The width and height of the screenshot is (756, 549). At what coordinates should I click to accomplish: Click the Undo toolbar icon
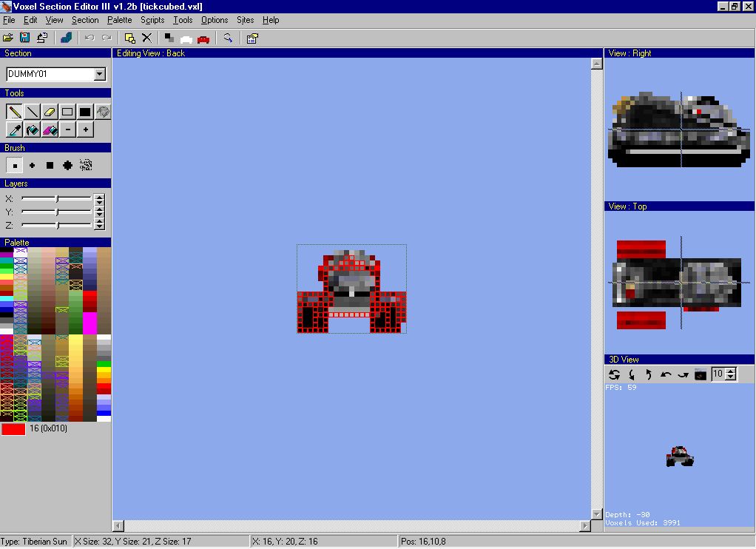(90, 38)
